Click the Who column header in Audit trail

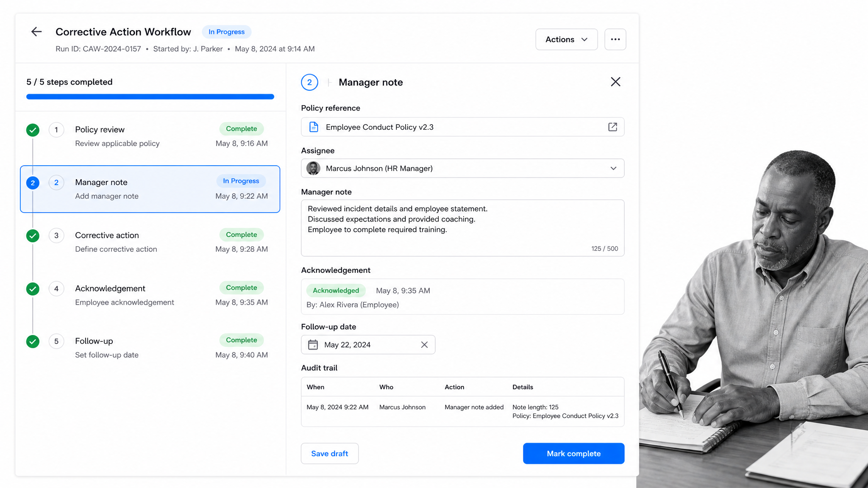point(386,387)
